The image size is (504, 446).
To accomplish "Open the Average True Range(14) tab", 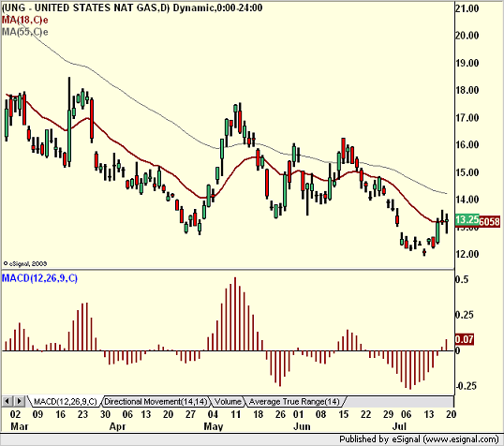I will [x=294, y=402].
